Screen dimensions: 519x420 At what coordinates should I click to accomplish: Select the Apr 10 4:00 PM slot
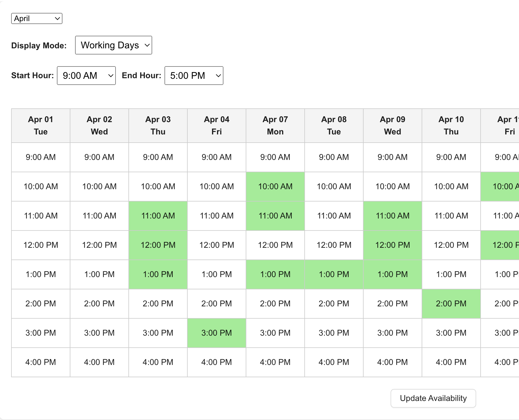(x=451, y=362)
